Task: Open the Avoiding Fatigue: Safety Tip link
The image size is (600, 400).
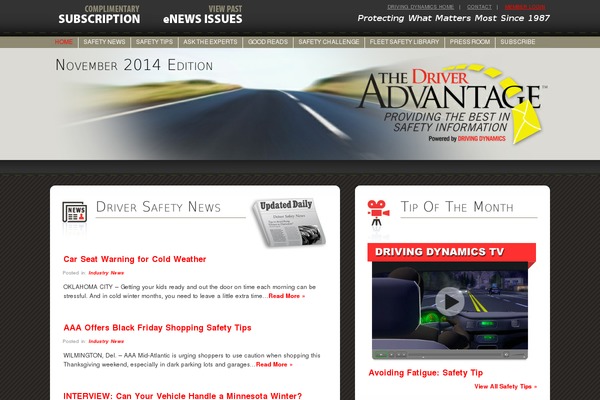Action: (x=426, y=373)
